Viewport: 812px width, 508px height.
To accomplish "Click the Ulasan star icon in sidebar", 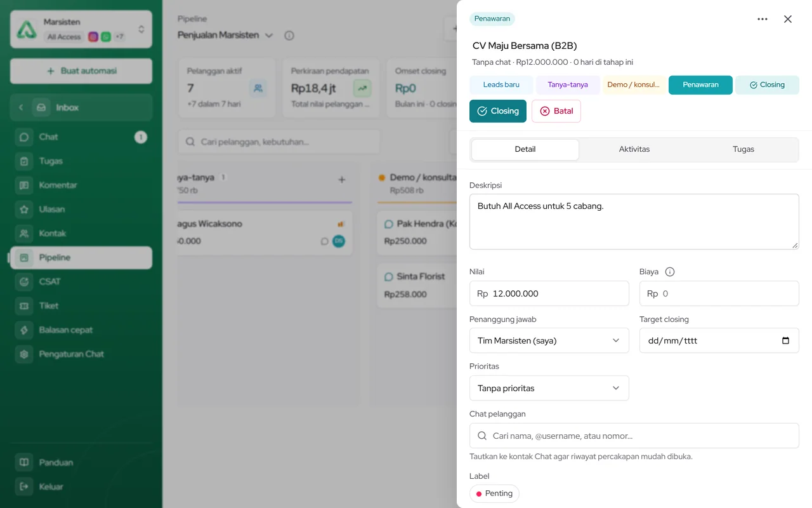I will pyautogui.click(x=24, y=210).
